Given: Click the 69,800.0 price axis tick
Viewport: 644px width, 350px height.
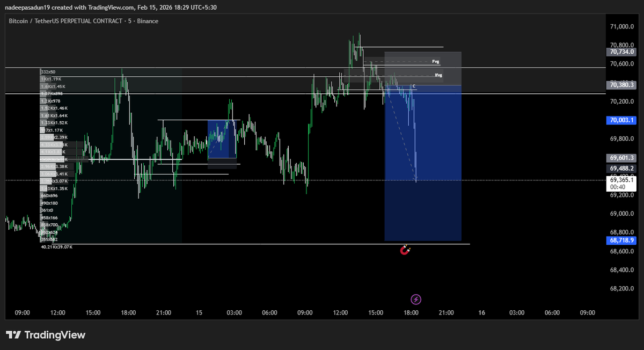Looking at the screenshot, I should [x=622, y=138].
